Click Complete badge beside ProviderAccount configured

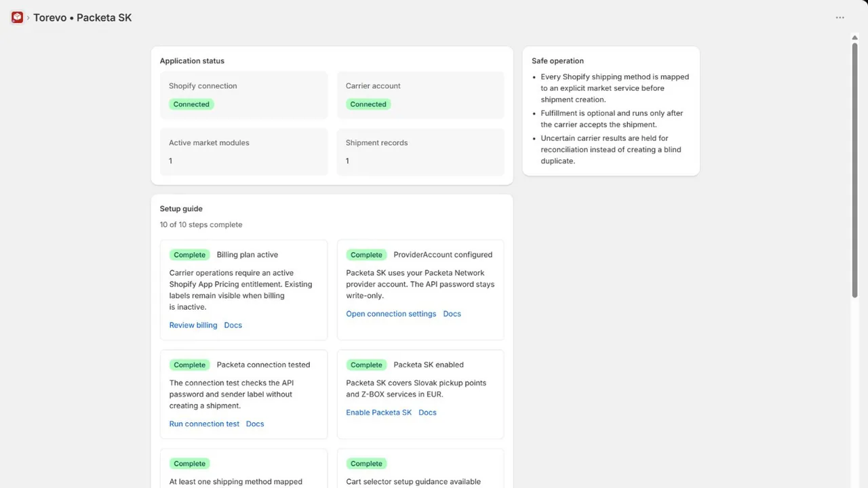pos(366,255)
